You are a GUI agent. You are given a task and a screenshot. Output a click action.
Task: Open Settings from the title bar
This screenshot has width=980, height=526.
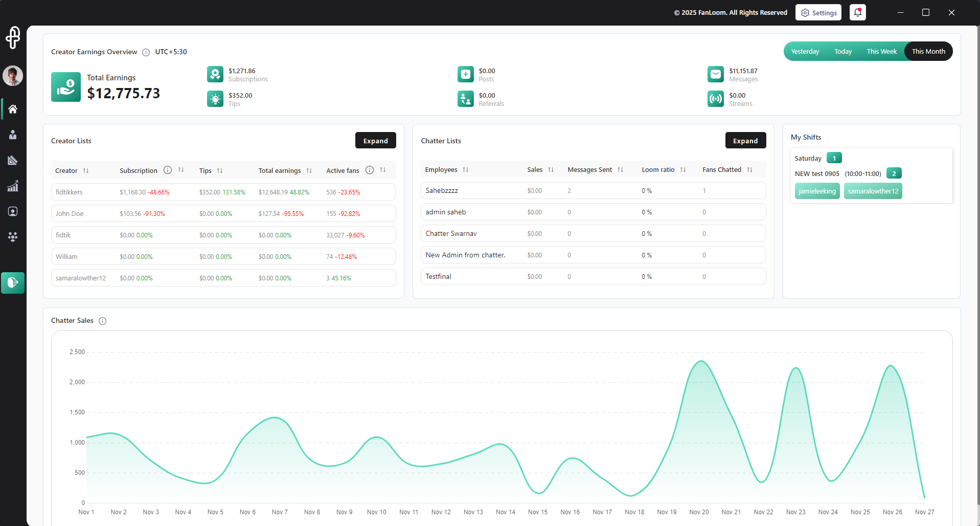coord(818,13)
